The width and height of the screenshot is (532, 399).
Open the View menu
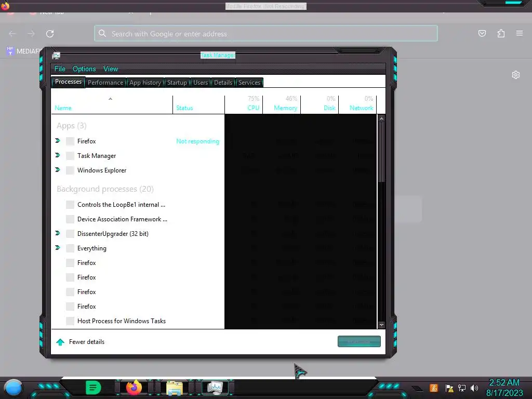click(111, 69)
